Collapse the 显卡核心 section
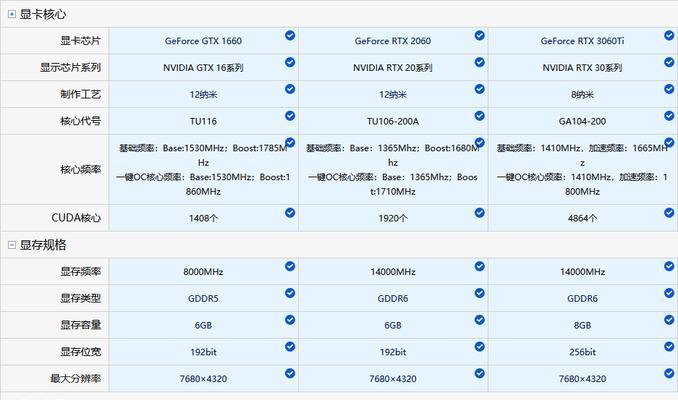 point(12,14)
